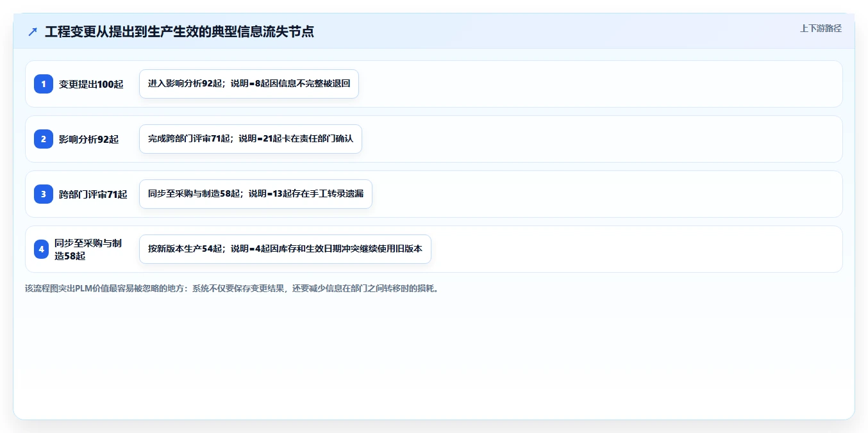Screen dimensions: 868x433
Task: Select the '跨部门评审71起' step label
Action: (93, 194)
